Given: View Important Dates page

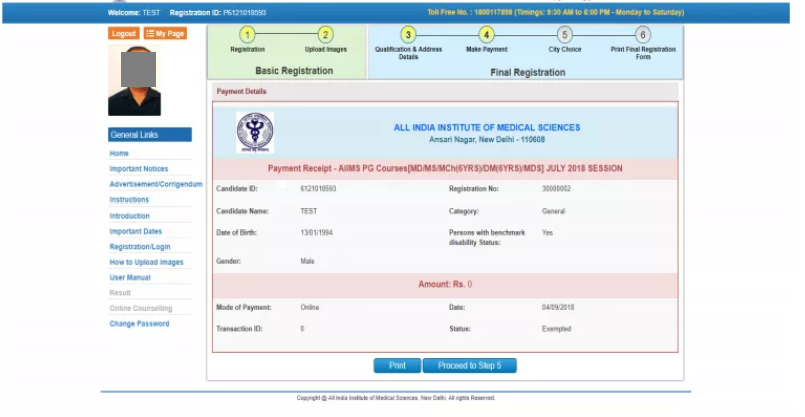Looking at the screenshot, I should (135, 231).
